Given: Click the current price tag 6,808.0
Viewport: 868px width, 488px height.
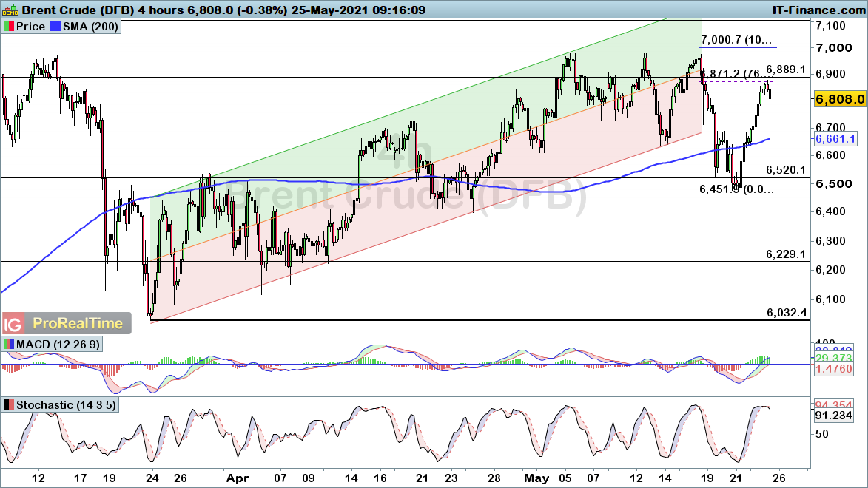Looking at the screenshot, I should (839, 98).
